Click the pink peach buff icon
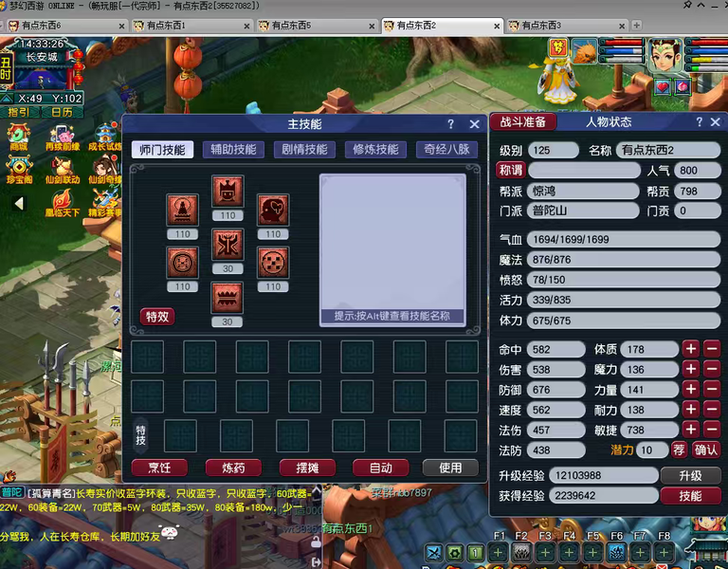Screen dimensions: 728x569 682,86
